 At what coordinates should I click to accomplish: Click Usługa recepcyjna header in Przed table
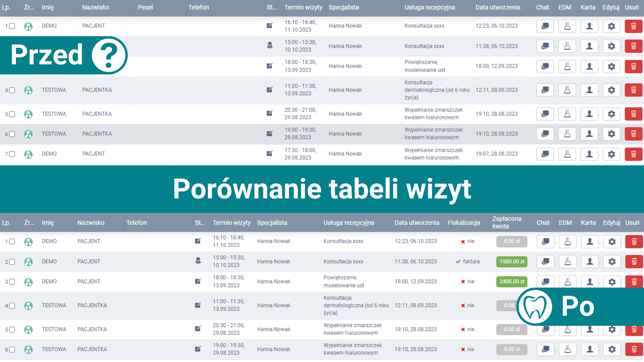(x=430, y=7)
